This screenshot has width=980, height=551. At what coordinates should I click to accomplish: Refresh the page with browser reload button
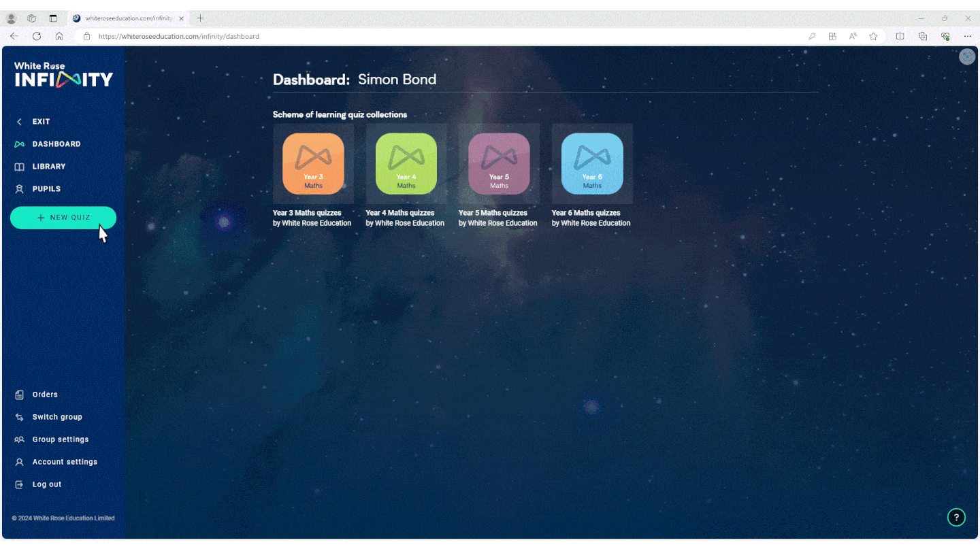(x=37, y=36)
